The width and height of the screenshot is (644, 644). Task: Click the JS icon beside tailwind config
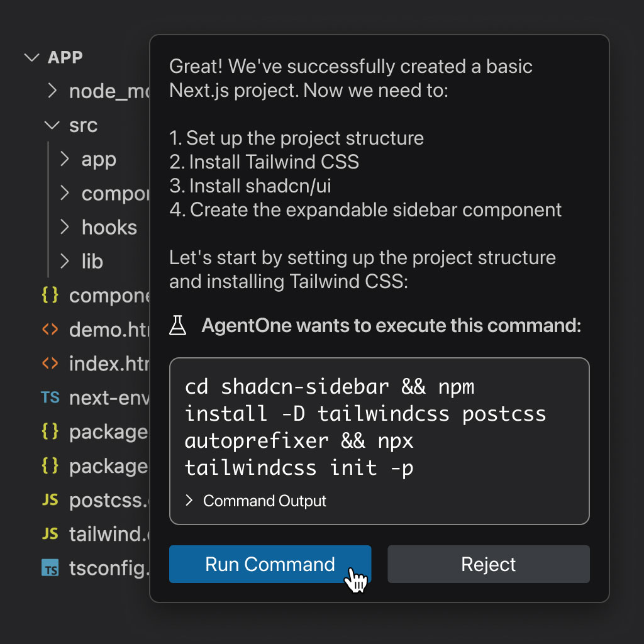pos(50,533)
